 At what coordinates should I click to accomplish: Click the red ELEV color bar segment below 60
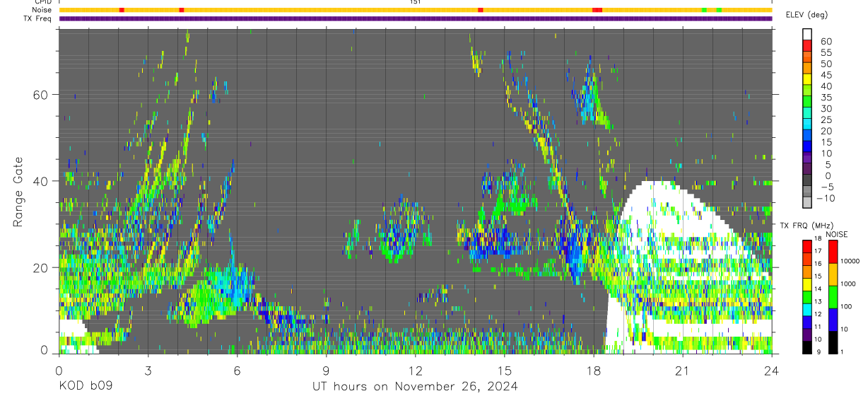click(x=807, y=46)
